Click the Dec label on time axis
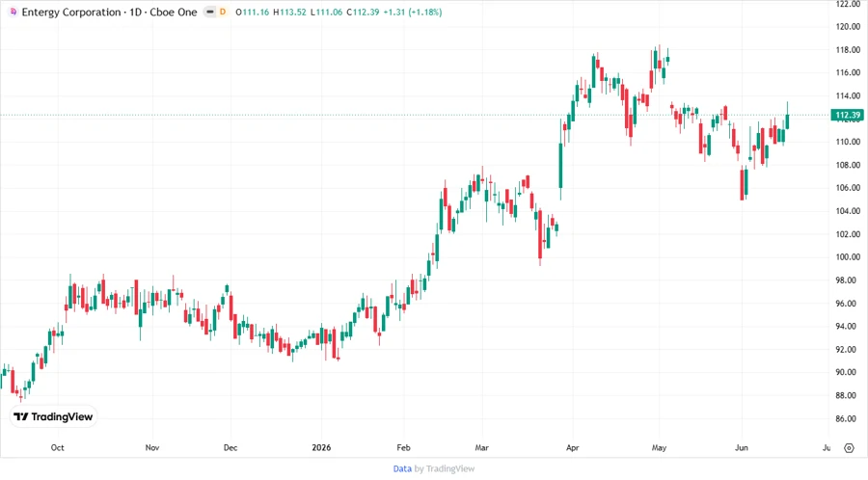Screen dimensions: 868x480 click(231, 447)
